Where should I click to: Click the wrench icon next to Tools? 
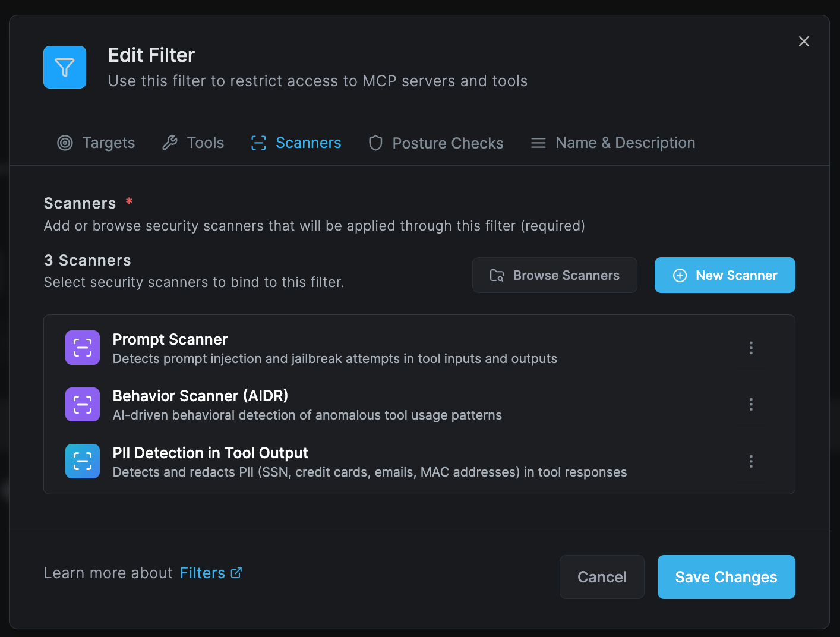(x=170, y=142)
